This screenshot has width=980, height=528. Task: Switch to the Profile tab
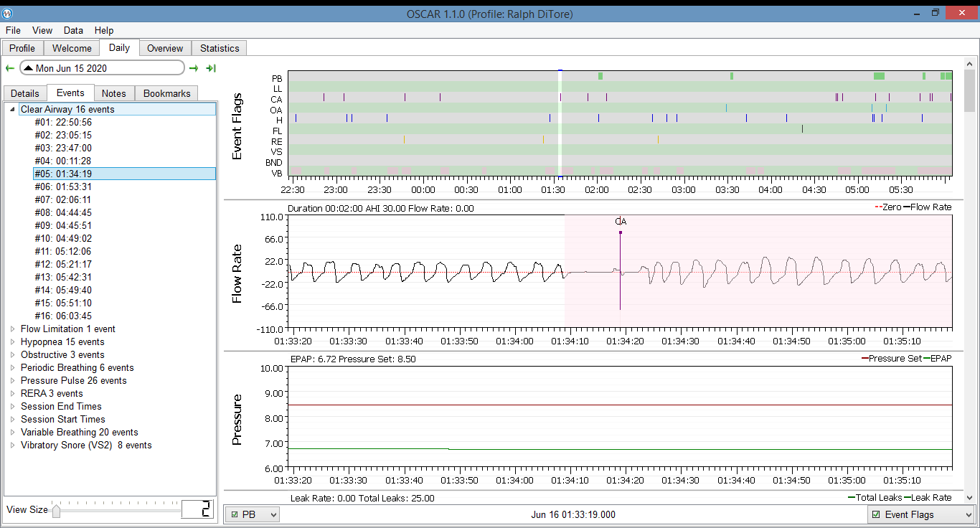[x=22, y=48]
